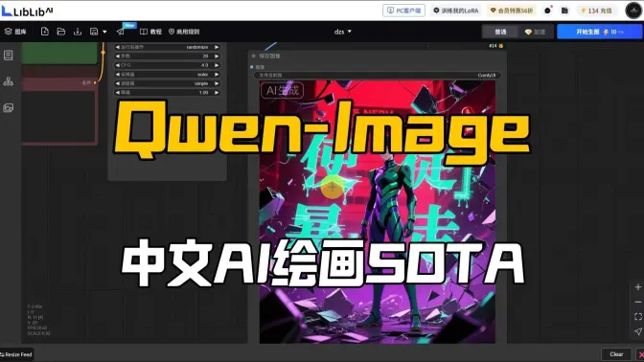This screenshot has height=362, width=644.
Task: Click the 134 points recharge button
Action: (x=596, y=11)
